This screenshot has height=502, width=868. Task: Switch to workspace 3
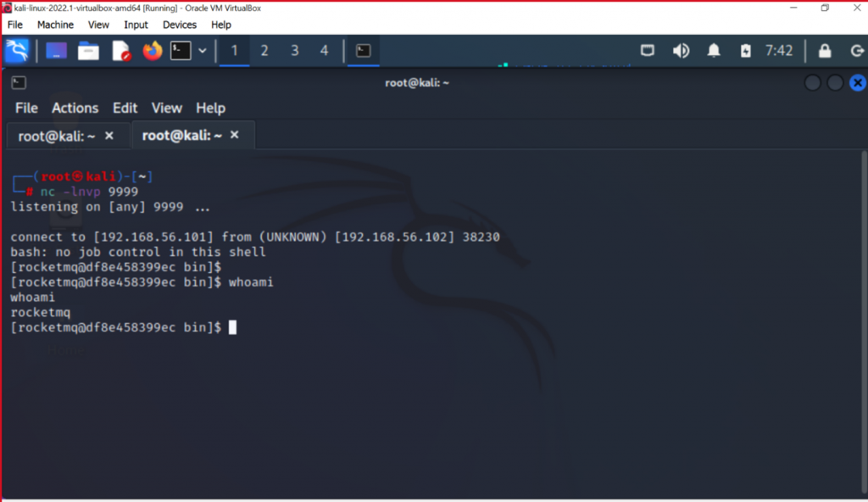pos(294,51)
